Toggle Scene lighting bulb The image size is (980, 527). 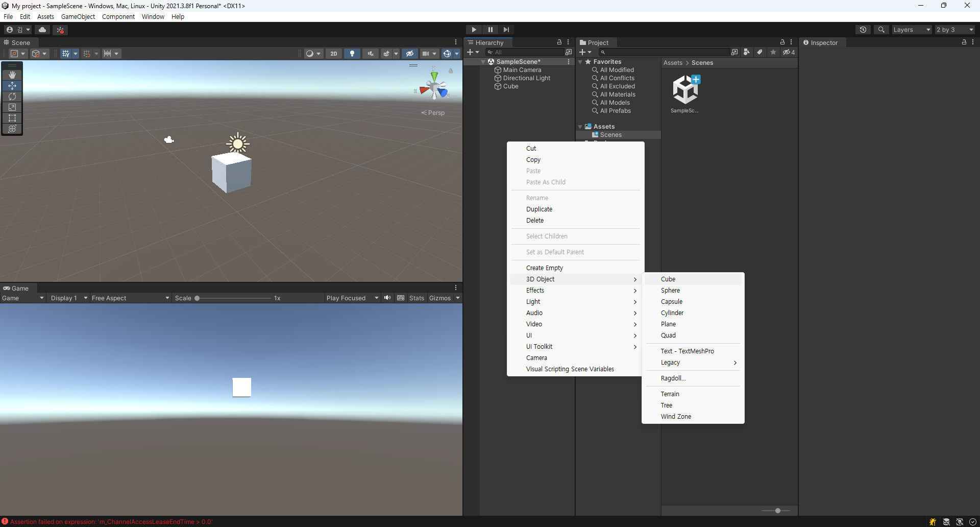tap(352, 54)
